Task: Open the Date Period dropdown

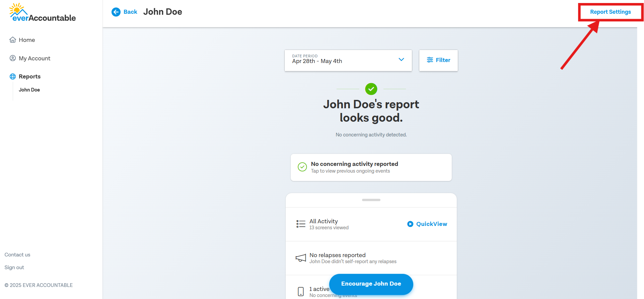Action: click(348, 60)
